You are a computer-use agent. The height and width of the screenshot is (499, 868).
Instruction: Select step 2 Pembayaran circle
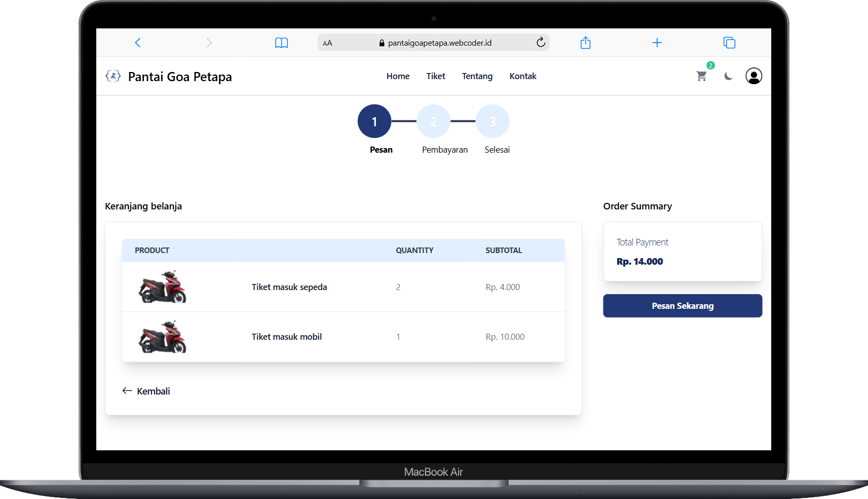[434, 121]
